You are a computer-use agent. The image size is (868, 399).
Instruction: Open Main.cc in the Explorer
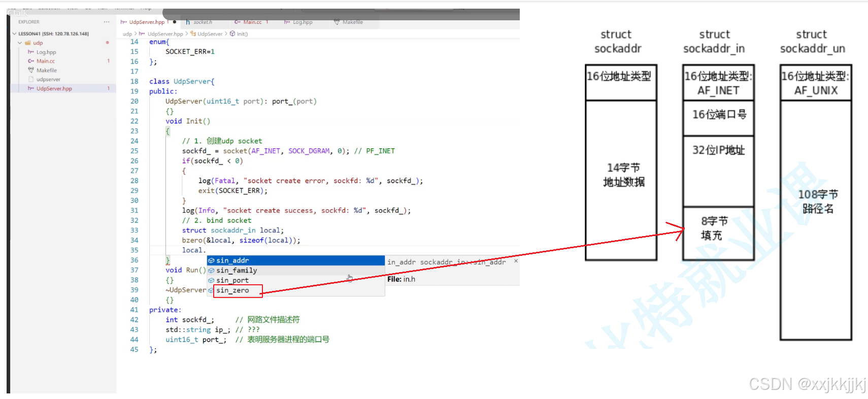46,61
